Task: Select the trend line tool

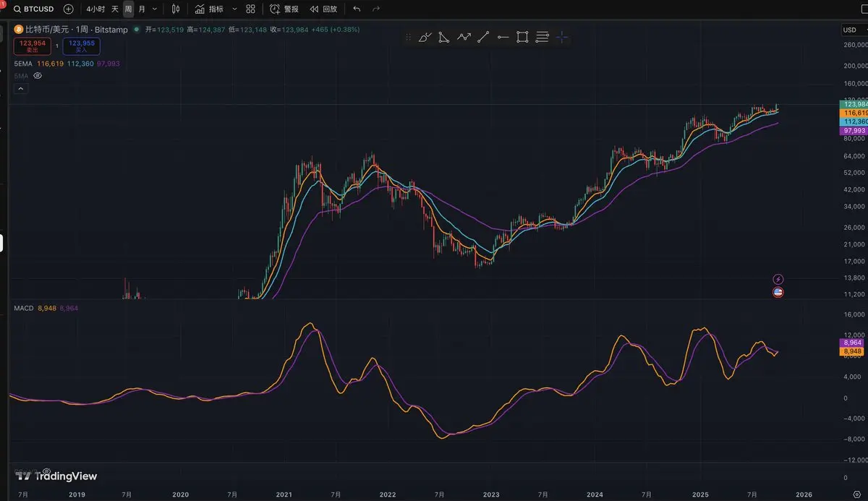Action: pyautogui.click(x=483, y=38)
